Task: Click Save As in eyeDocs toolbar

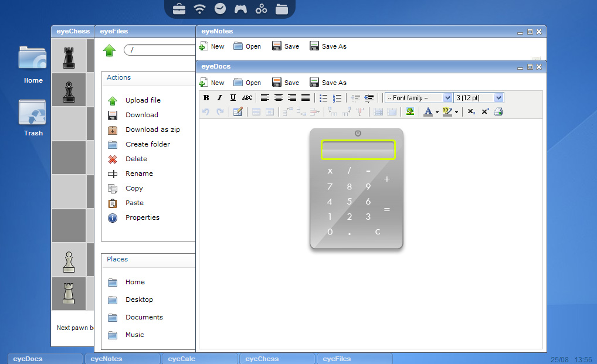Action: point(328,83)
